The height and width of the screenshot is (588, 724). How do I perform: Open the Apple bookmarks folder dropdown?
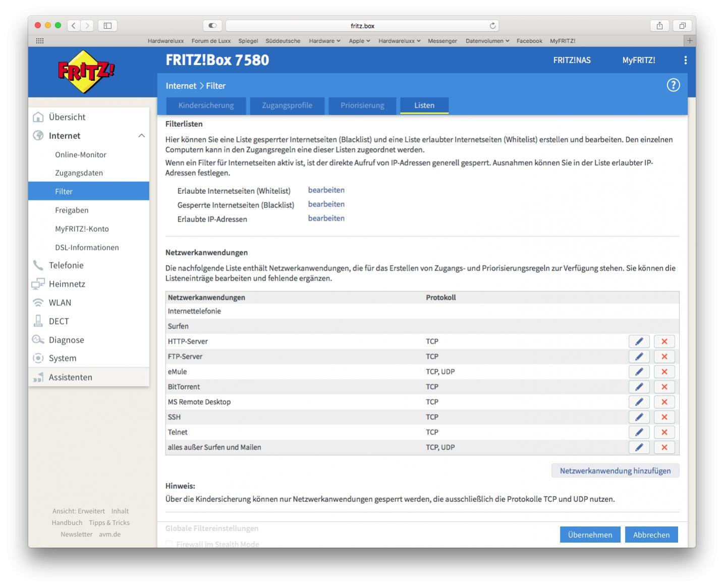pos(359,41)
